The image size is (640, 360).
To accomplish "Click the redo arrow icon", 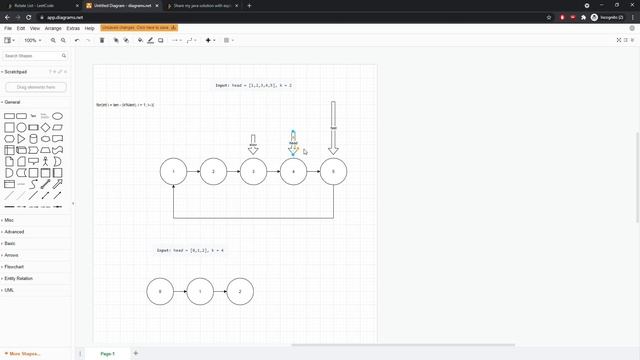I will point(88,40).
